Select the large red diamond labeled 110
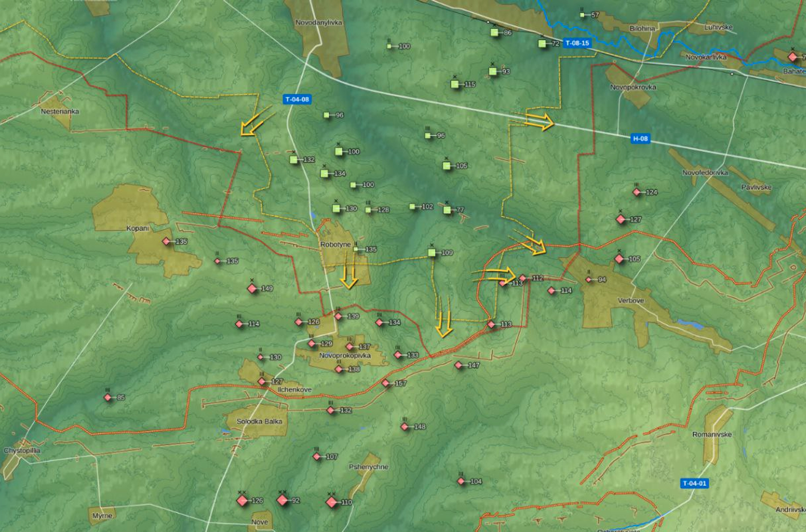The height and width of the screenshot is (532, 806). coord(331,502)
